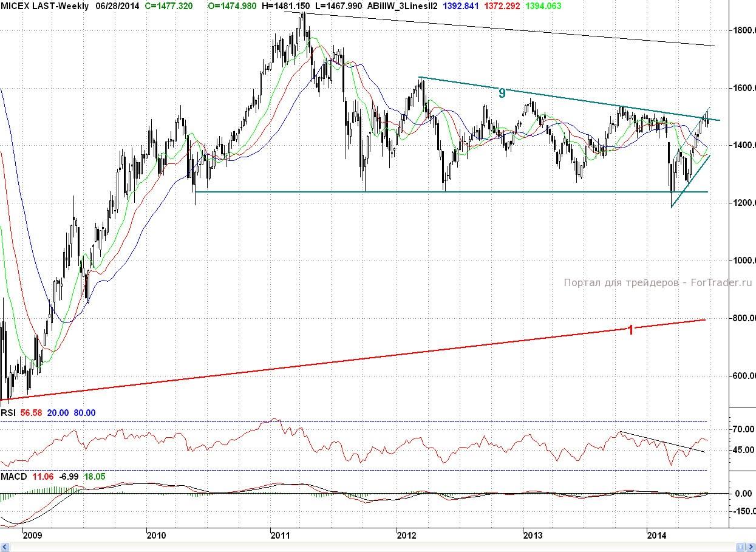
Task: Select the teal trendline label 9
Action: coord(502,93)
